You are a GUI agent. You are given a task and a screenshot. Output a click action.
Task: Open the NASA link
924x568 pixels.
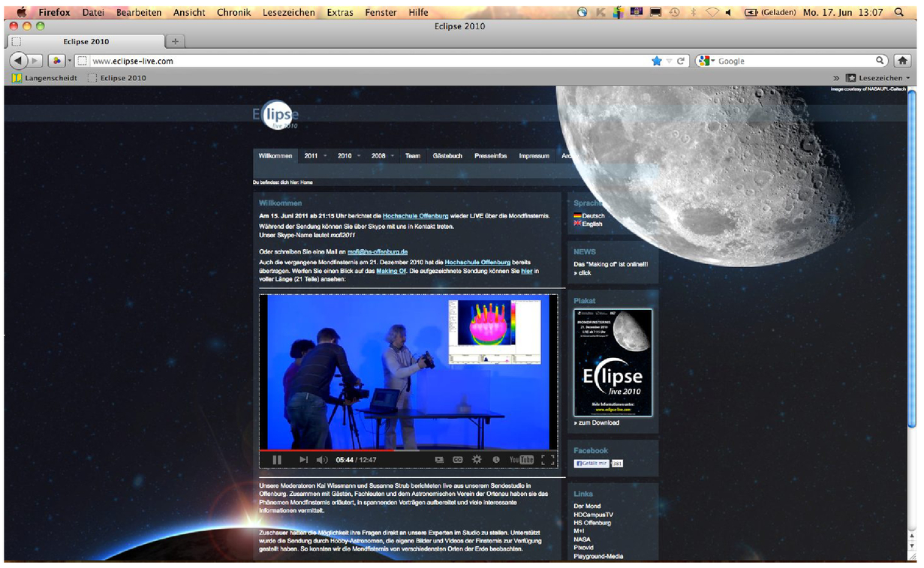coord(582,539)
